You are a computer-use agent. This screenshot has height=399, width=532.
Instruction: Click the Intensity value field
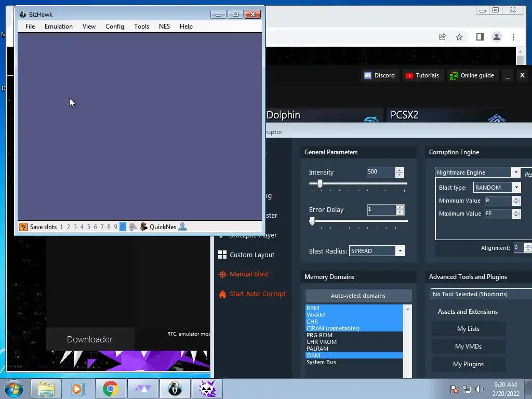381,172
